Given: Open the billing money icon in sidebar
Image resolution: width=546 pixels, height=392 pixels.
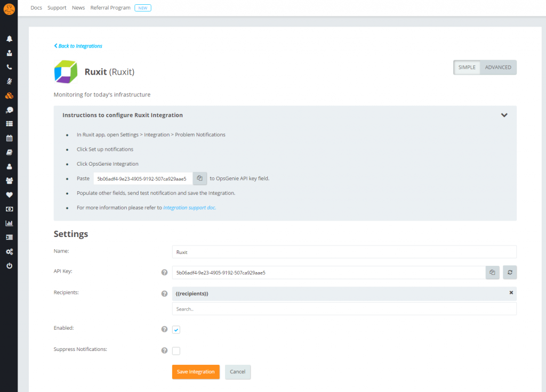Looking at the screenshot, I should (x=10, y=209).
